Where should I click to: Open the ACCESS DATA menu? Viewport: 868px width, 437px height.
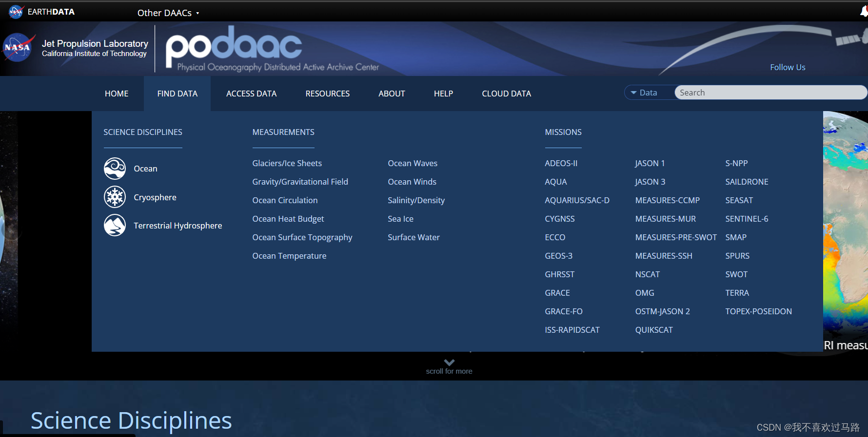(251, 94)
